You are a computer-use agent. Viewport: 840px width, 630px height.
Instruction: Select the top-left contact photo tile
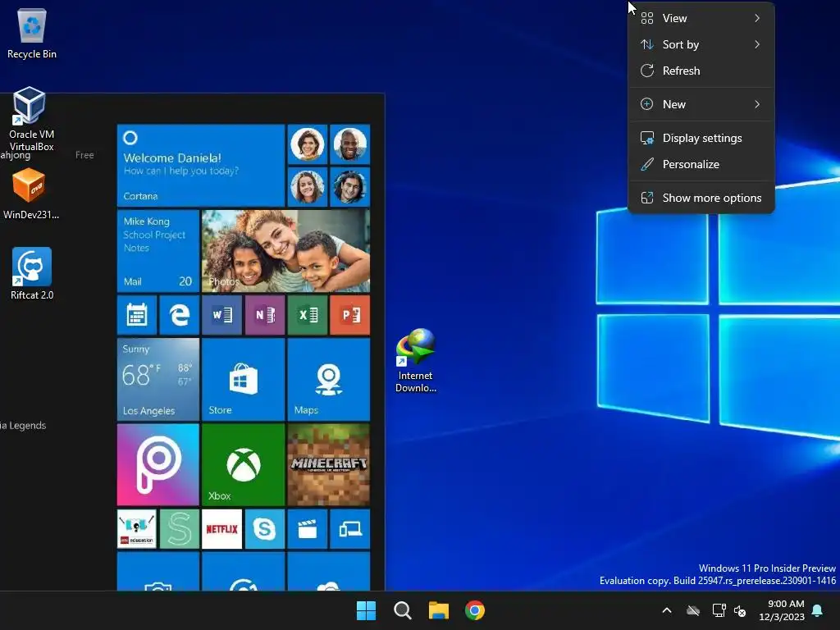[308, 144]
